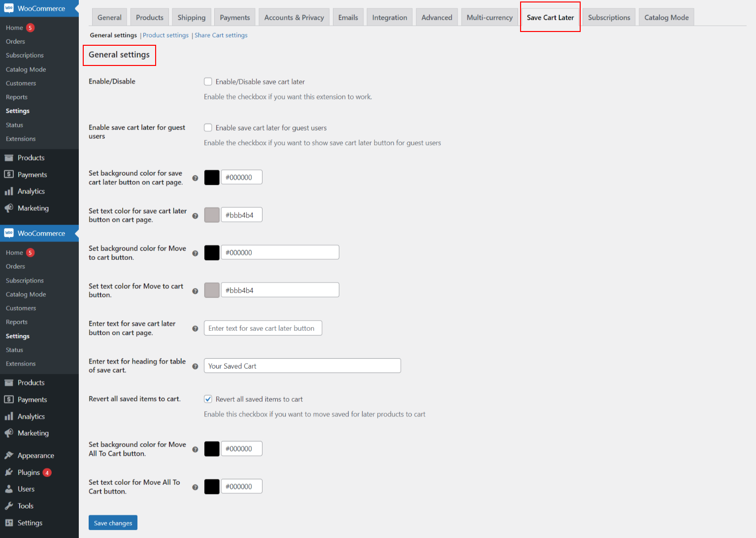The image size is (756, 538).
Task: Open WordPress Settings in sidebar
Action: [x=29, y=522]
